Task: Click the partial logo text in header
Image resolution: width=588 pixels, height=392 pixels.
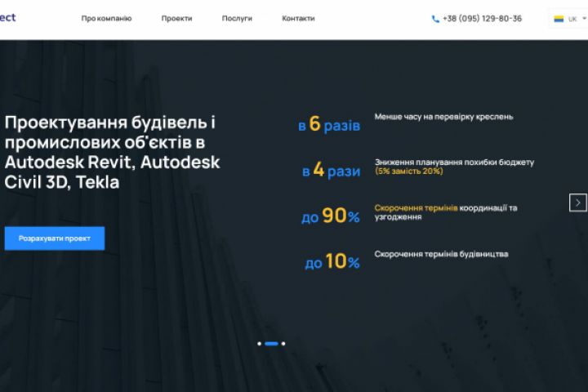Action: [8, 18]
